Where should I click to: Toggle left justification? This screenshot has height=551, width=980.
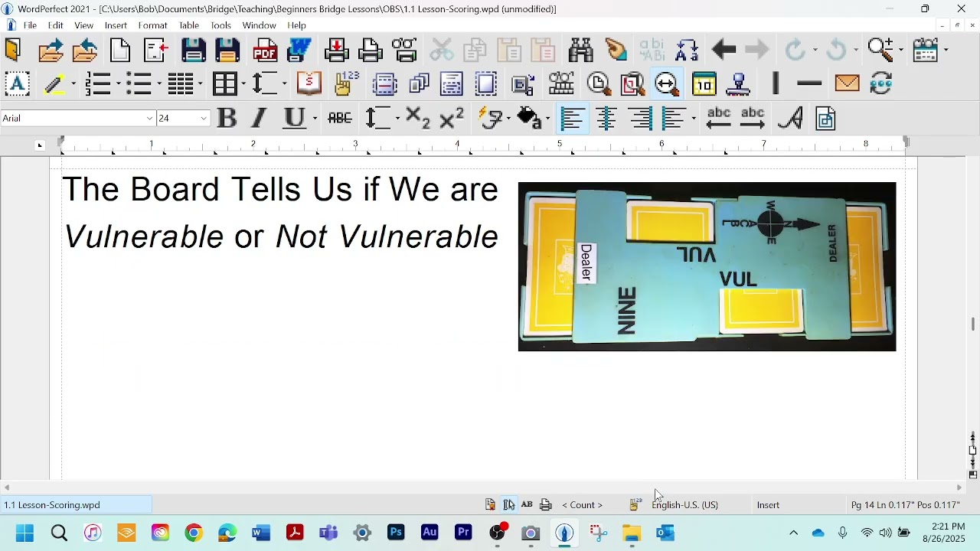click(573, 118)
